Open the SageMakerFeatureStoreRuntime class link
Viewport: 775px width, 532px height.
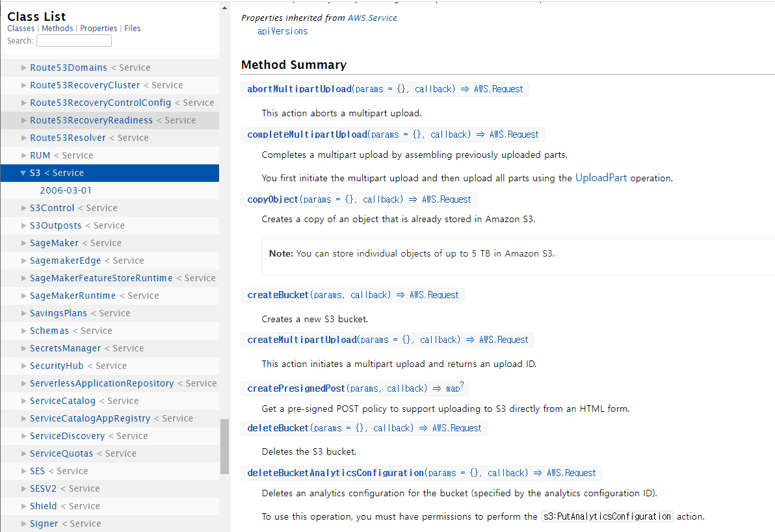coord(101,278)
